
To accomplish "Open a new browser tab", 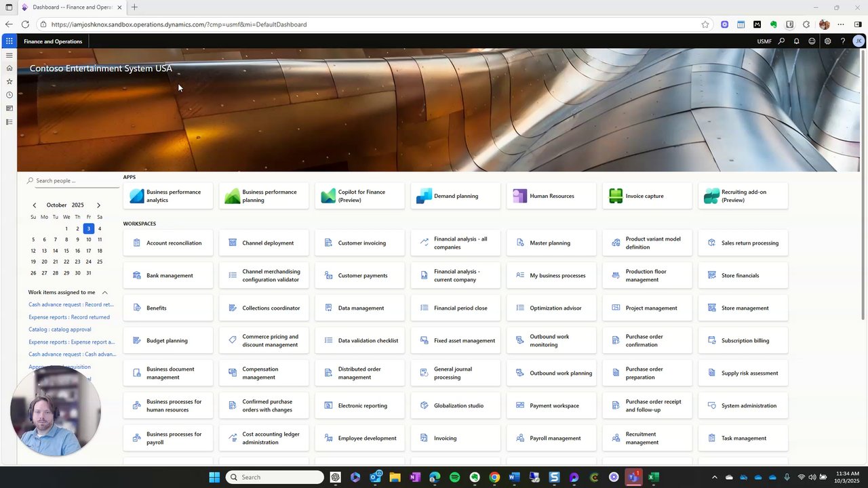I will click(x=134, y=7).
